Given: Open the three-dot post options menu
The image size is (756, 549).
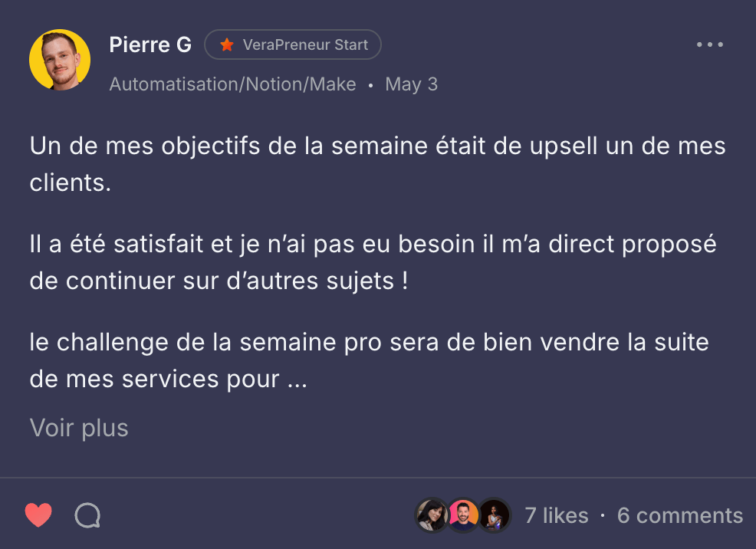Looking at the screenshot, I should tap(710, 44).
